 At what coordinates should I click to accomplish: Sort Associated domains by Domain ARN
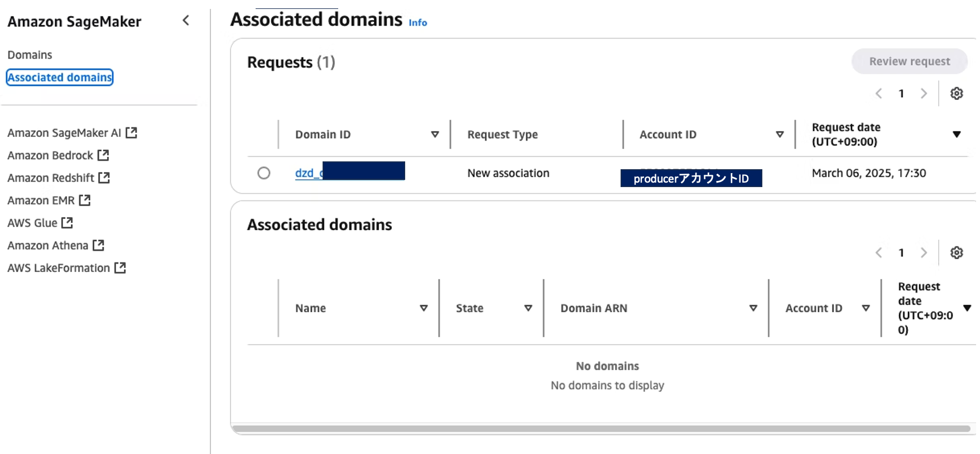click(x=753, y=308)
